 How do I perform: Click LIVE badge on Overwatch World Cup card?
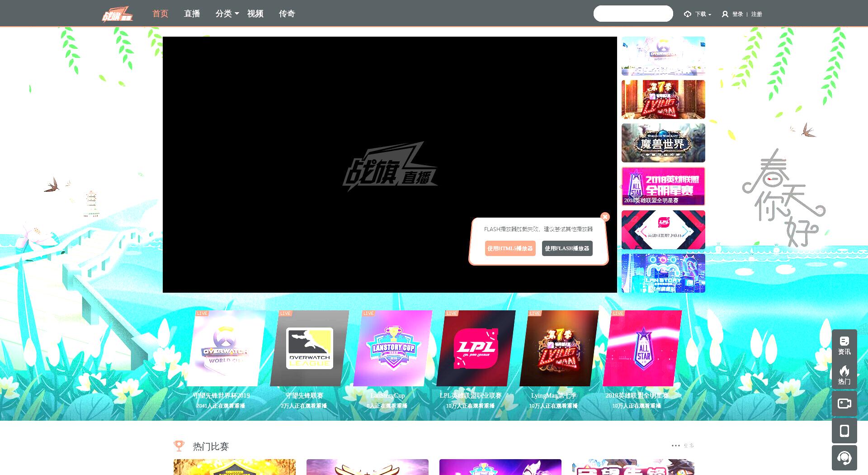(202, 313)
